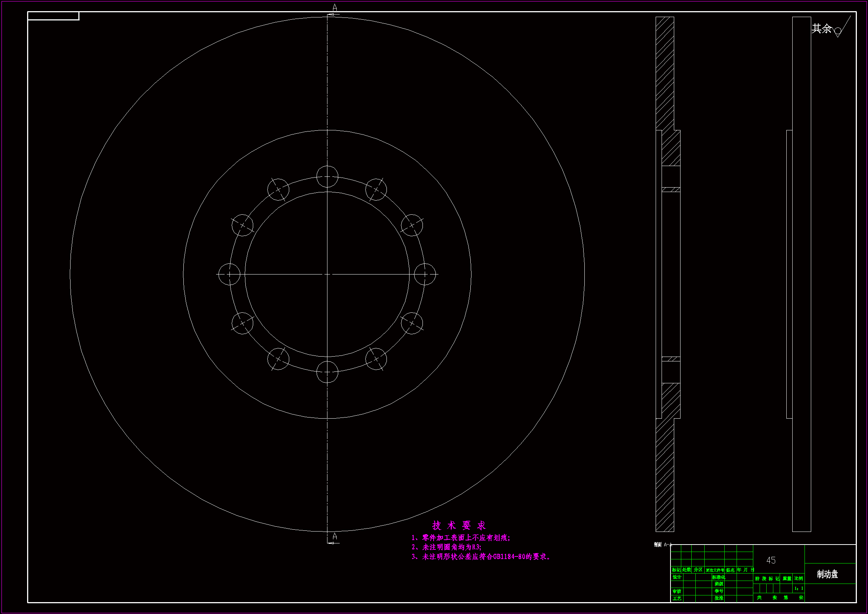Click the 标准化 cell in the title block
Image resolution: width=868 pixels, height=614 pixels.
click(718, 577)
